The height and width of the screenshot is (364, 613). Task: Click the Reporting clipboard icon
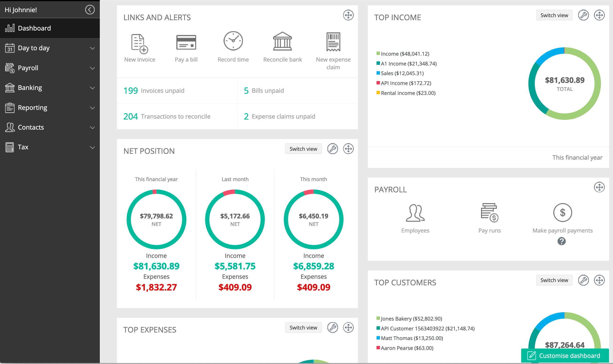coord(10,108)
